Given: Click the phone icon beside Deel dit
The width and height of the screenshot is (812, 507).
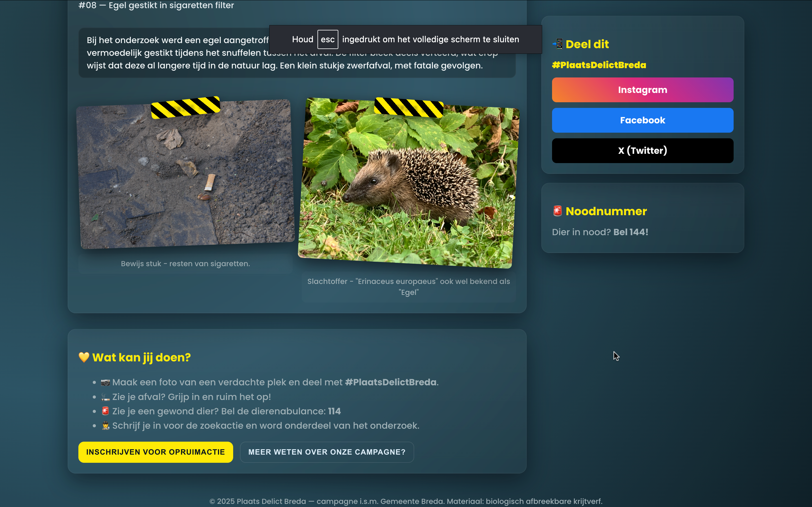Looking at the screenshot, I should click(x=558, y=44).
